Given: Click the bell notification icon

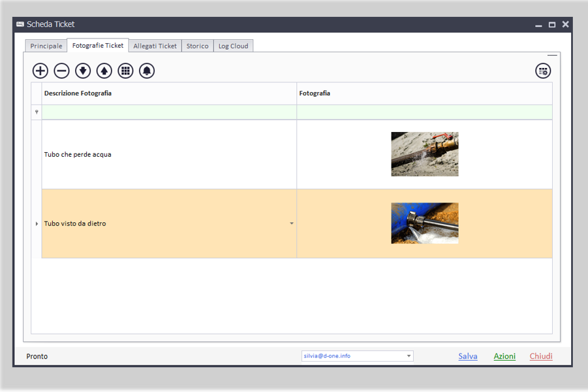Looking at the screenshot, I should click(147, 71).
